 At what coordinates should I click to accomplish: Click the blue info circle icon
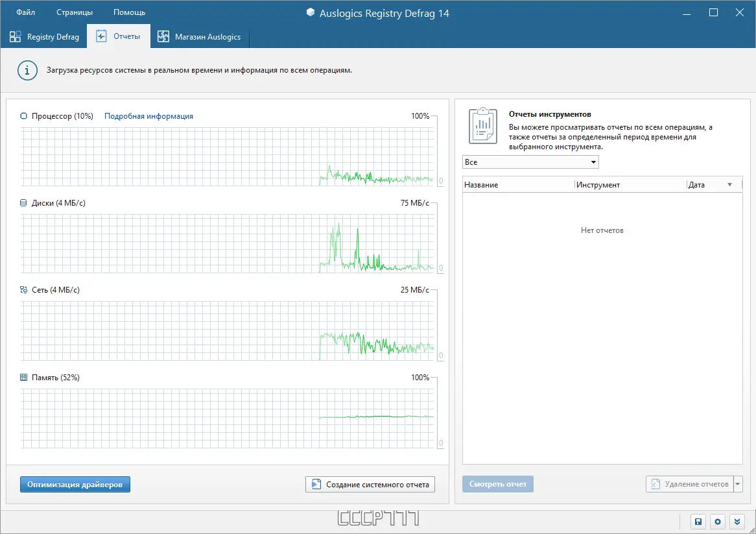[x=27, y=71]
